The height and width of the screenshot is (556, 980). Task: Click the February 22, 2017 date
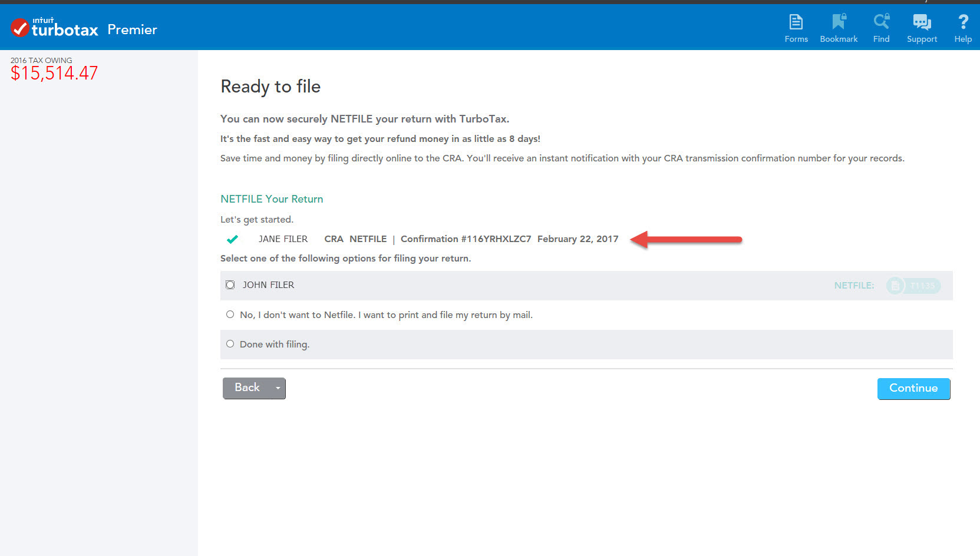click(578, 239)
